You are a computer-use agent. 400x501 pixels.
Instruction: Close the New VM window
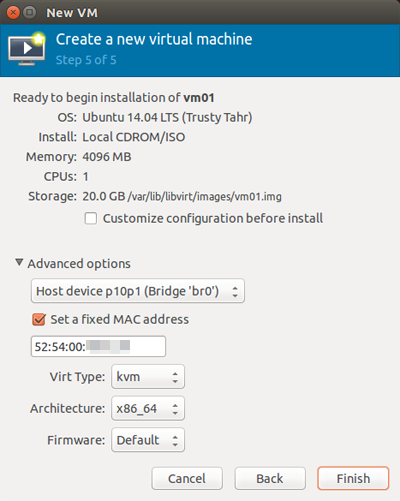13,13
